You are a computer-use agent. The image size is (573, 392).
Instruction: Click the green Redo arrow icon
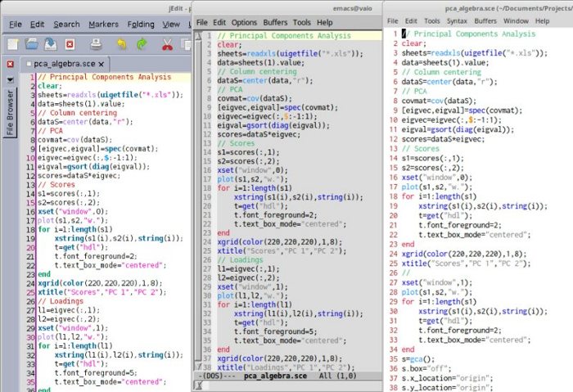pos(142,43)
